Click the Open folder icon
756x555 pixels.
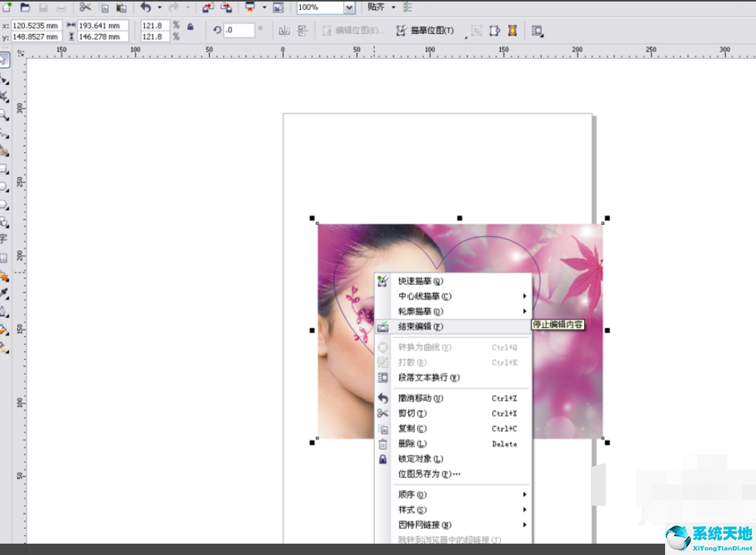coord(25,8)
